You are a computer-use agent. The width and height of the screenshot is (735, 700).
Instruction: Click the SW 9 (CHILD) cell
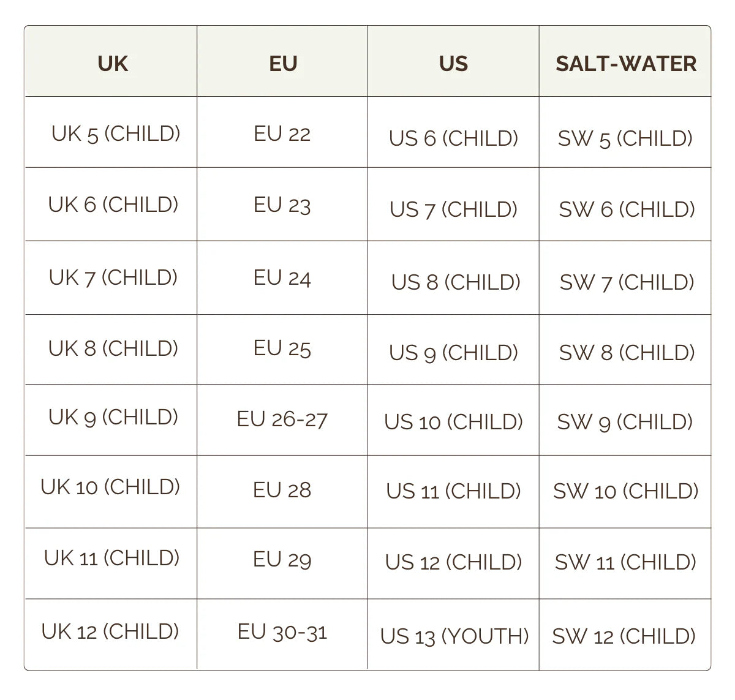click(x=625, y=422)
